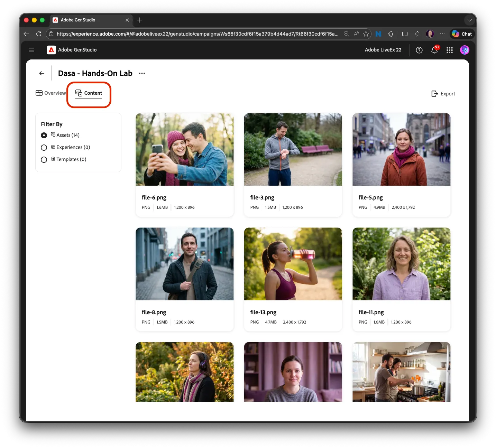
Task: Click the file-6.png file name
Action: pos(154,197)
